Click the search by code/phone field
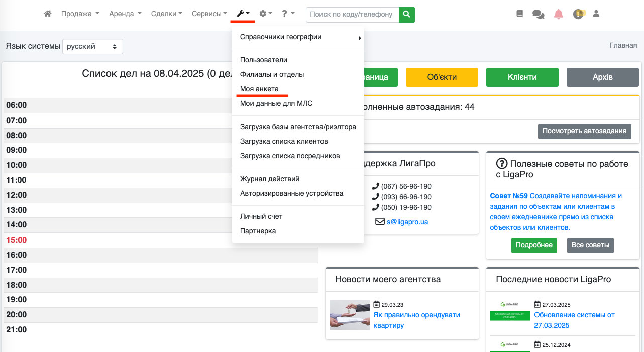The image size is (644, 352). click(x=352, y=15)
